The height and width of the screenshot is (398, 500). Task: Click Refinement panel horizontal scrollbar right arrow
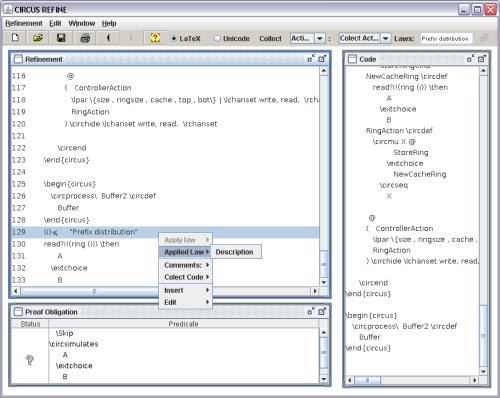coord(315,291)
